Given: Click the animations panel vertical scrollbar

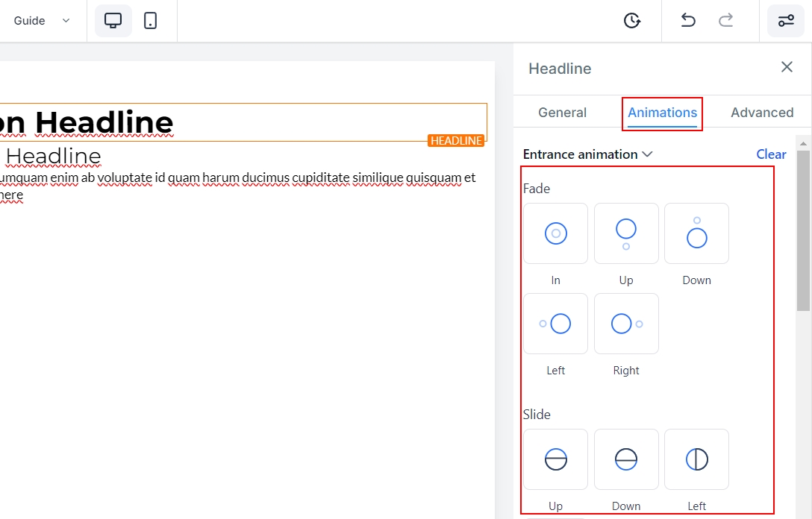Looking at the screenshot, I should point(803,230).
